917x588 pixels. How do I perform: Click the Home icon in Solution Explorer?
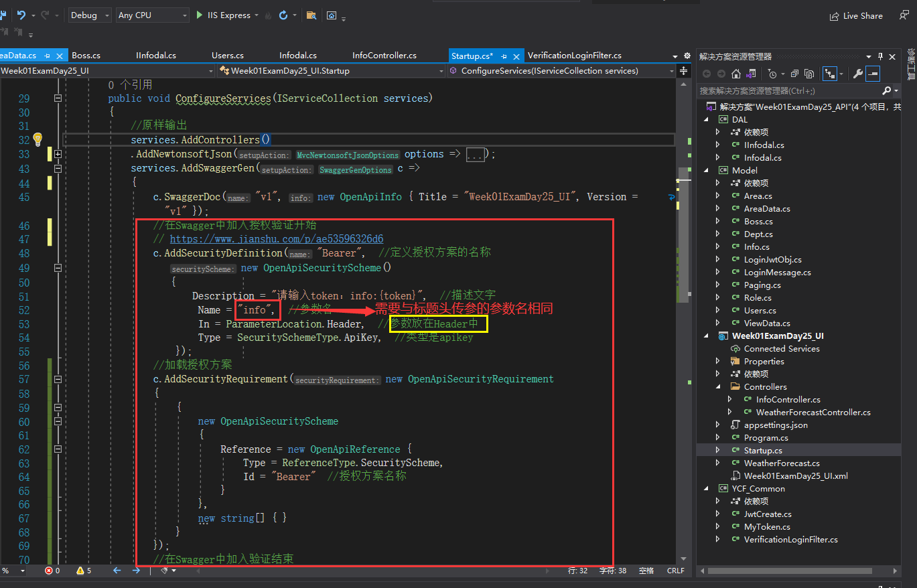(736, 74)
